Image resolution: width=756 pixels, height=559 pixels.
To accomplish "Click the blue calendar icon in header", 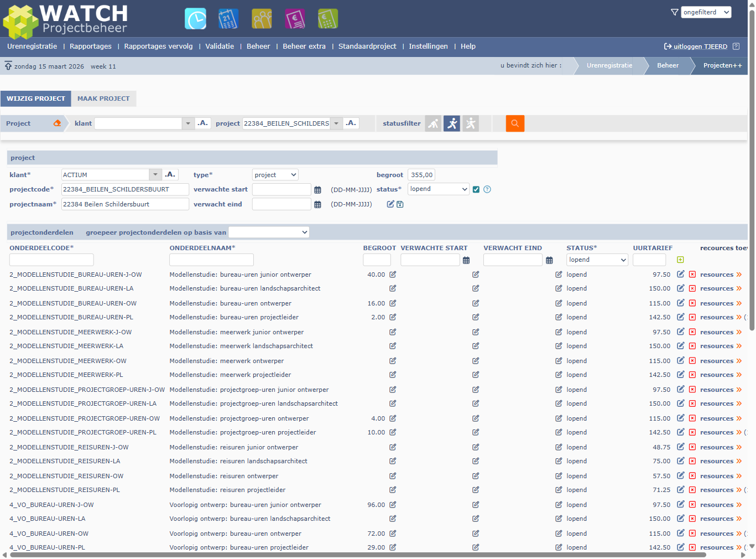I will [228, 19].
